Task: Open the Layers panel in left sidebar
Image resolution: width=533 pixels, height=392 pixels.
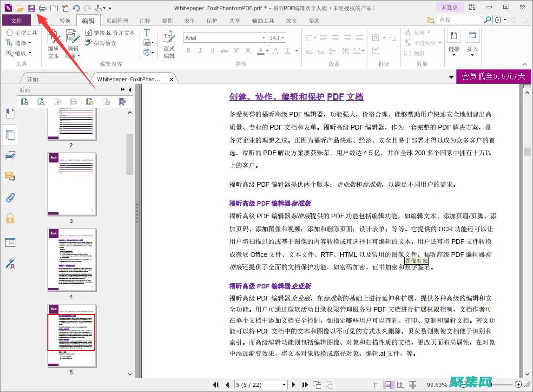Action: point(10,156)
